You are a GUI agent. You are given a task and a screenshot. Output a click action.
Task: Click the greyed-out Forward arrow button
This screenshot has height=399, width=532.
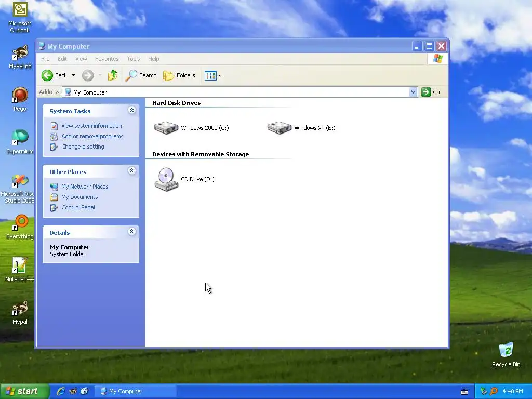88,75
